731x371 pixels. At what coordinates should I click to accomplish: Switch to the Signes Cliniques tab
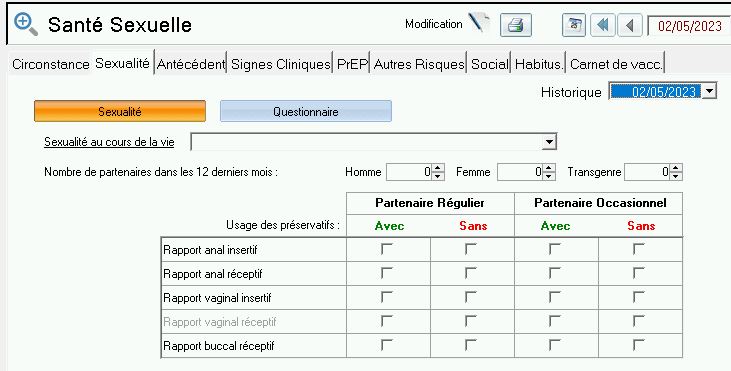point(281,64)
